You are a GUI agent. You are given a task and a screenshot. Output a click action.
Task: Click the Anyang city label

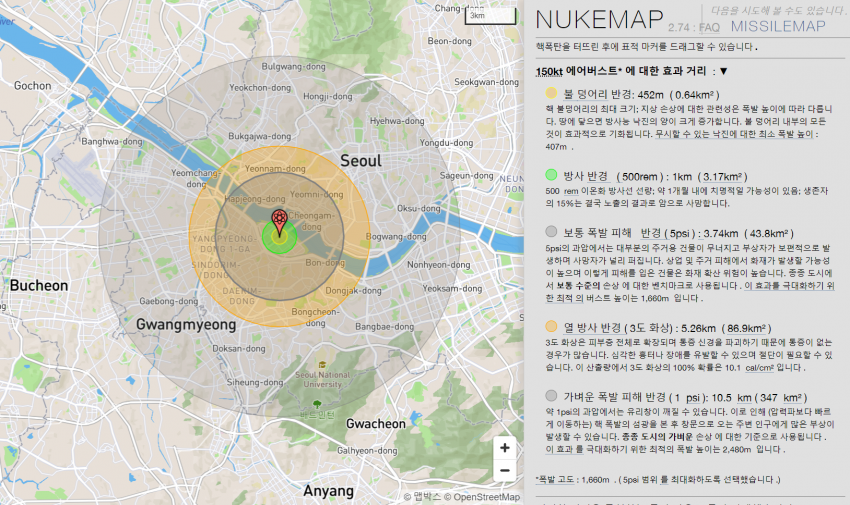click(x=329, y=491)
